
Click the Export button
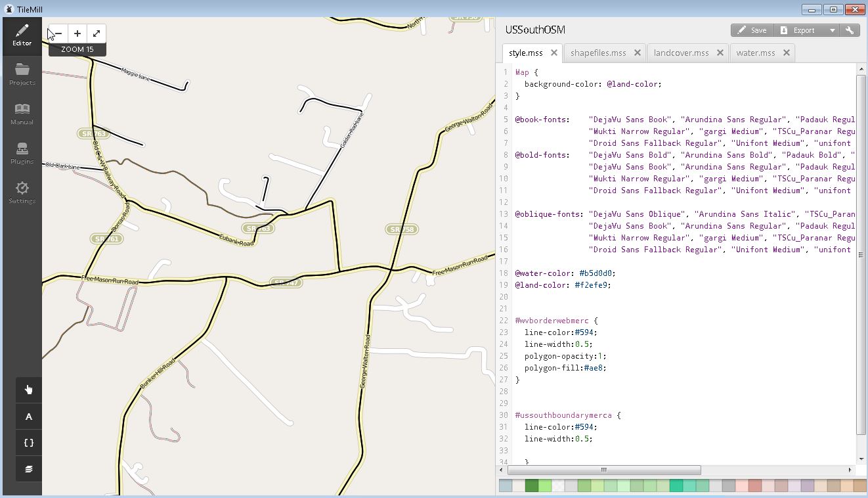tap(798, 30)
